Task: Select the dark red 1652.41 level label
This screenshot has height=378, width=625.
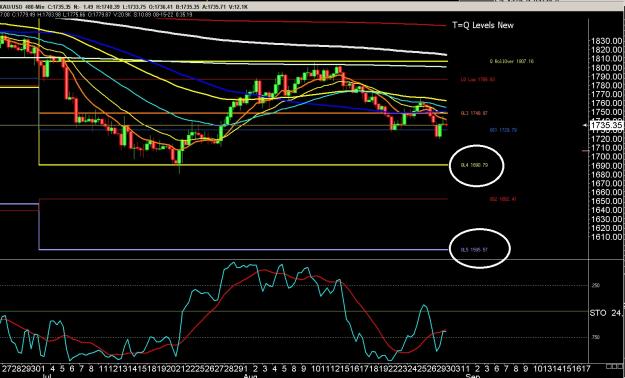Action: click(x=503, y=199)
